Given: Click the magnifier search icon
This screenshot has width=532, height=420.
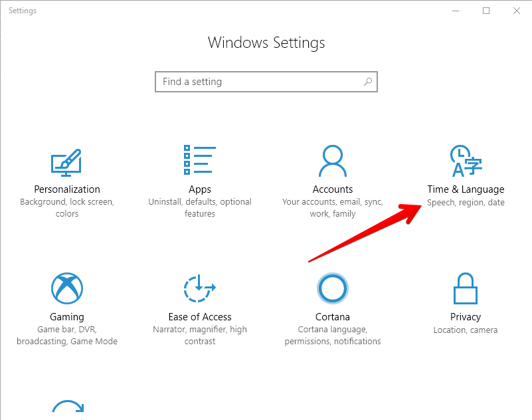Looking at the screenshot, I should tap(368, 82).
